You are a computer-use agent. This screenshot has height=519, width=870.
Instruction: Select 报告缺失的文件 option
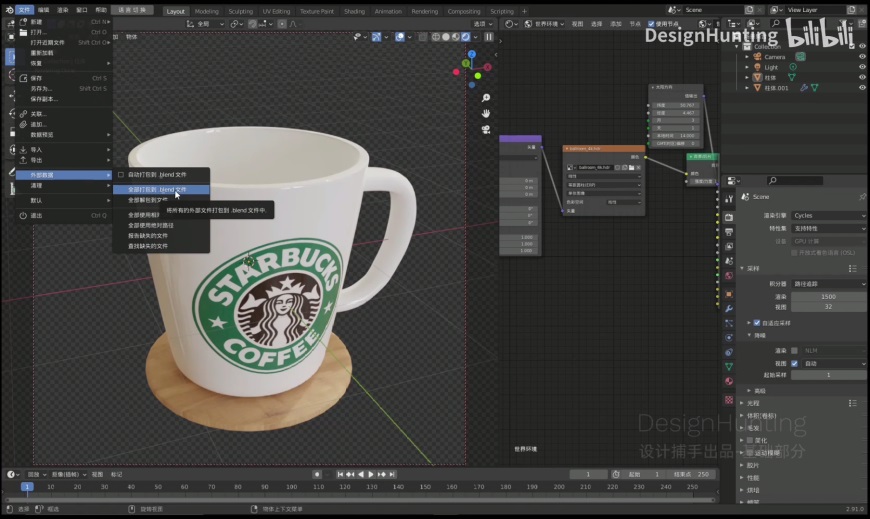pos(161,235)
